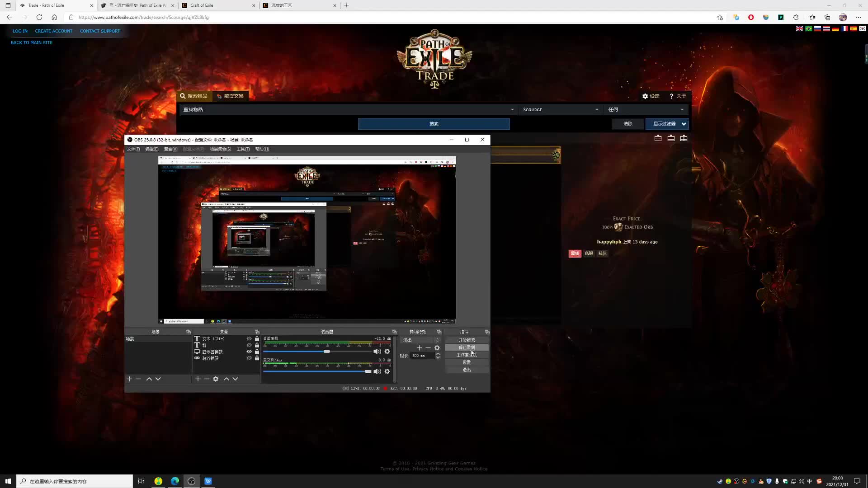Open OBS 帮助(H) menu
The height and width of the screenshot is (488, 868).
tap(262, 149)
